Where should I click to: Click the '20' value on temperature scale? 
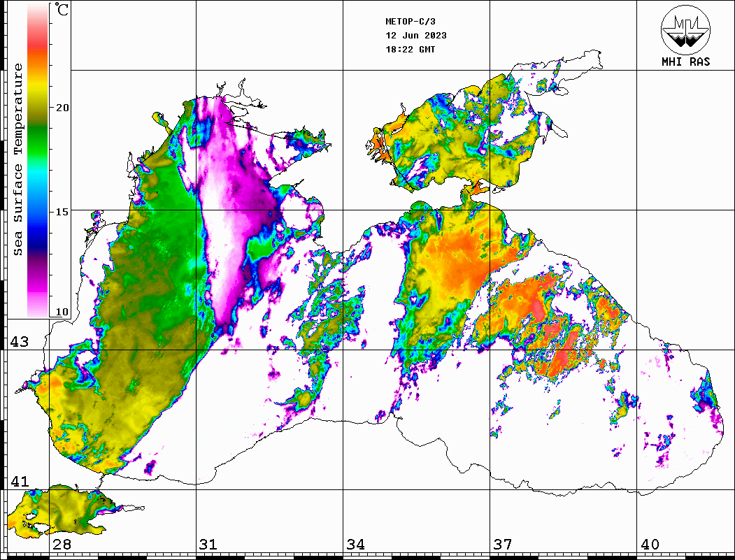pyautogui.click(x=62, y=108)
